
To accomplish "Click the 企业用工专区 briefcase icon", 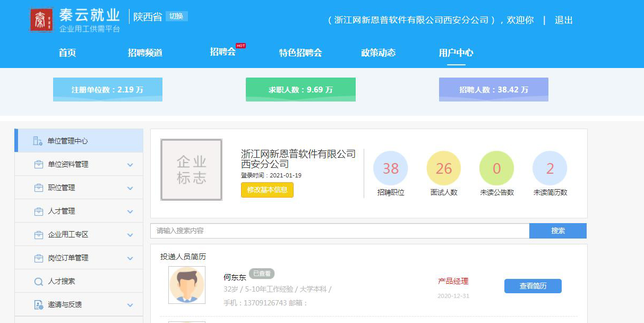I will click(38, 234).
